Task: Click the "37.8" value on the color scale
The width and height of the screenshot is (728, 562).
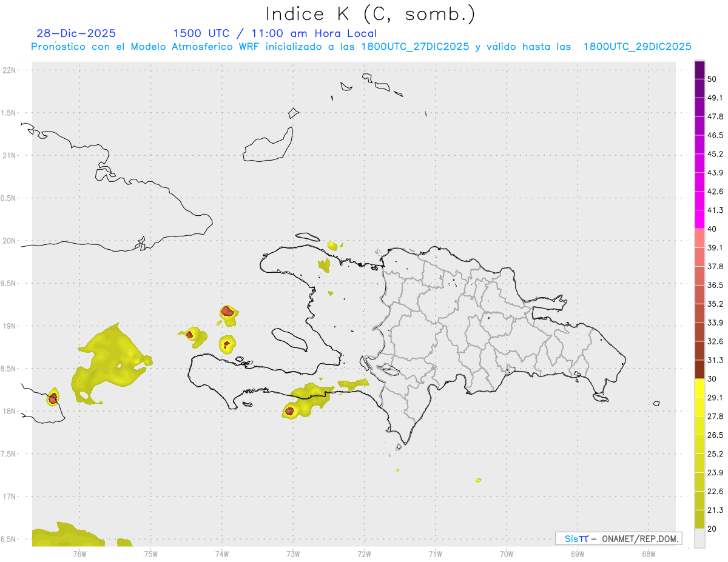Action: [x=715, y=266]
